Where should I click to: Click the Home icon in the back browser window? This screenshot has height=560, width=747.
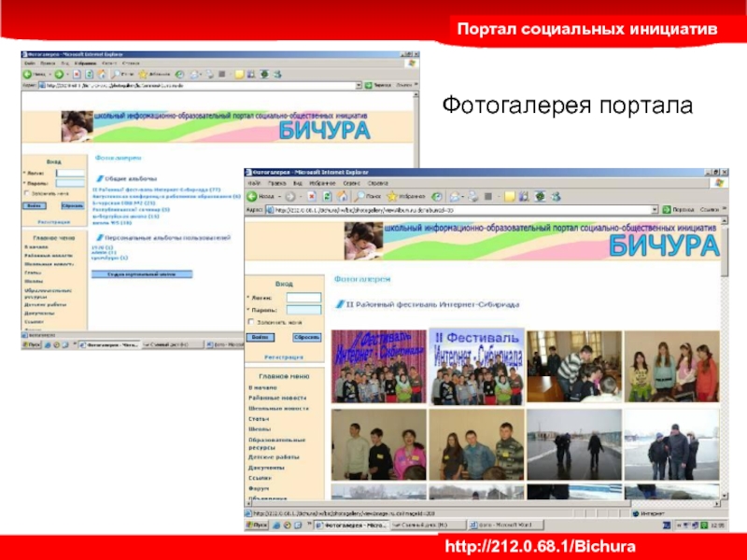pos(102,75)
